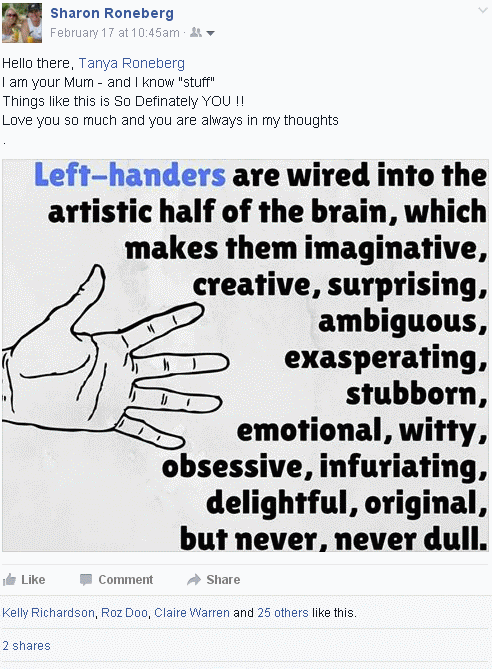Open Kelly Richardson's profile
Image resolution: width=492 pixels, height=669 pixels.
click(48, 613)
